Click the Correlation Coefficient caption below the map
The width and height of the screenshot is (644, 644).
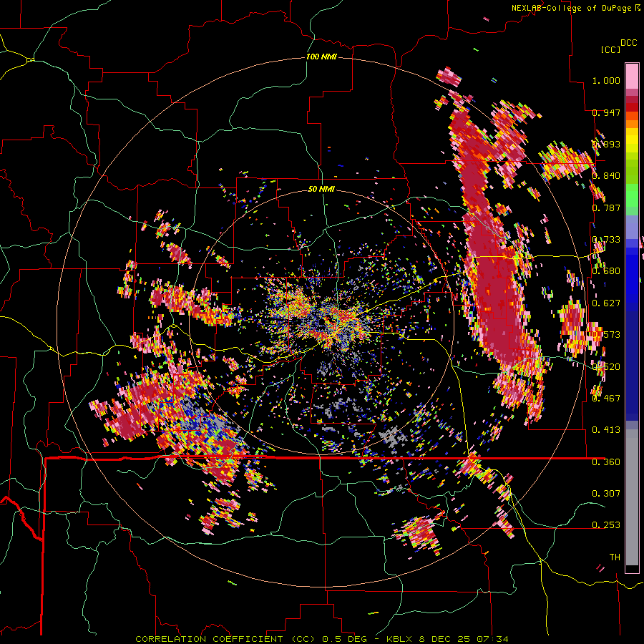tap(321, 639)
